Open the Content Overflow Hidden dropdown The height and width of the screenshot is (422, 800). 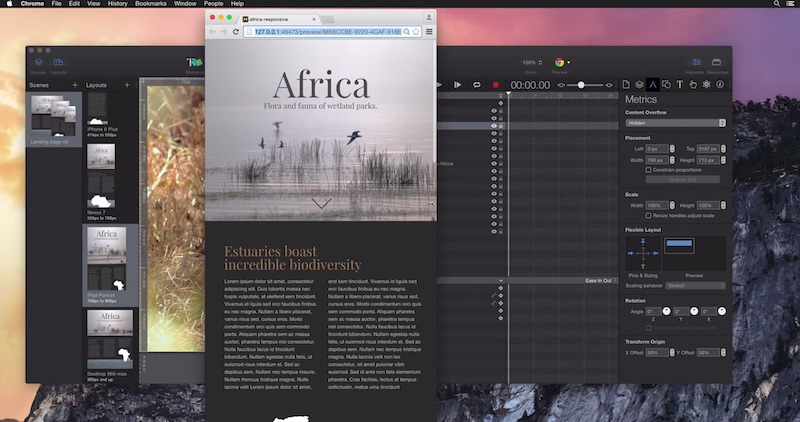click(675, 123)
